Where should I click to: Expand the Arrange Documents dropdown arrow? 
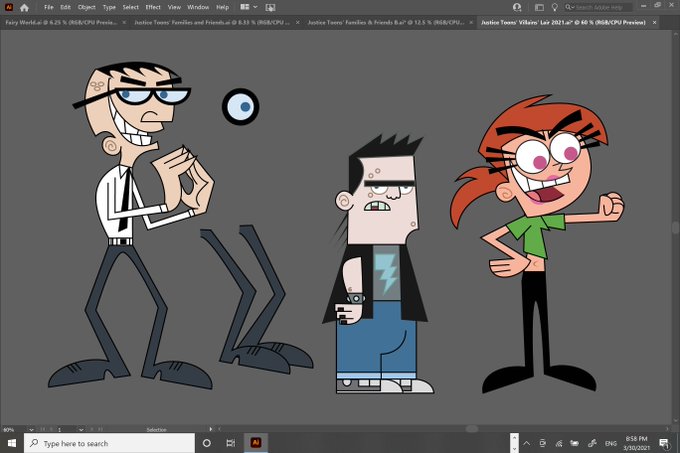tap(255, 7)
